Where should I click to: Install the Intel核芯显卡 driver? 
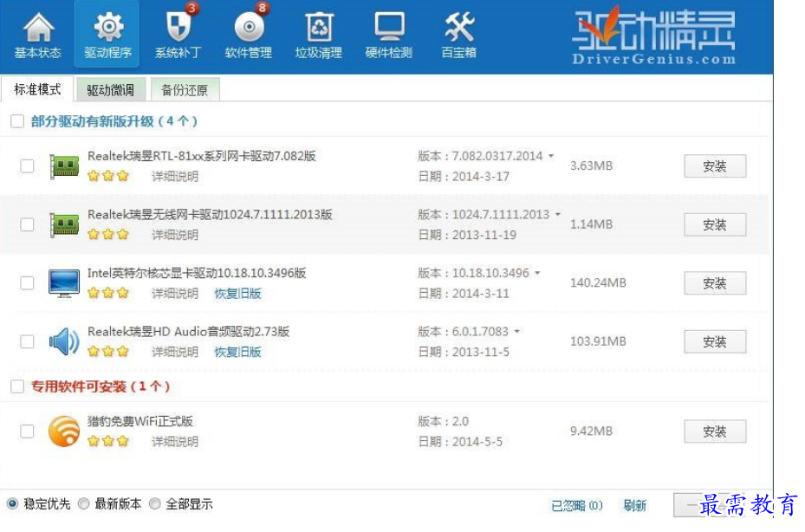click(714, 283)
